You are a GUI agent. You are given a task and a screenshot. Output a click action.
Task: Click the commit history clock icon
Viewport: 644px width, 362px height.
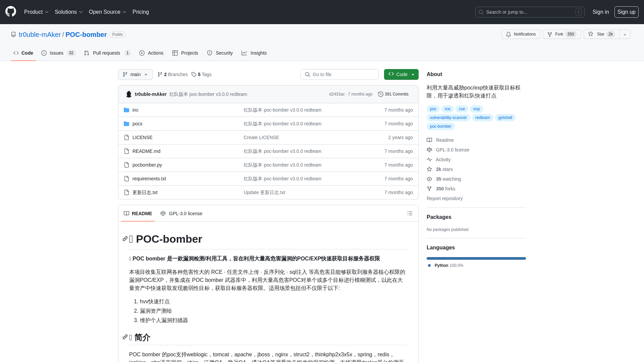[381, 94]
